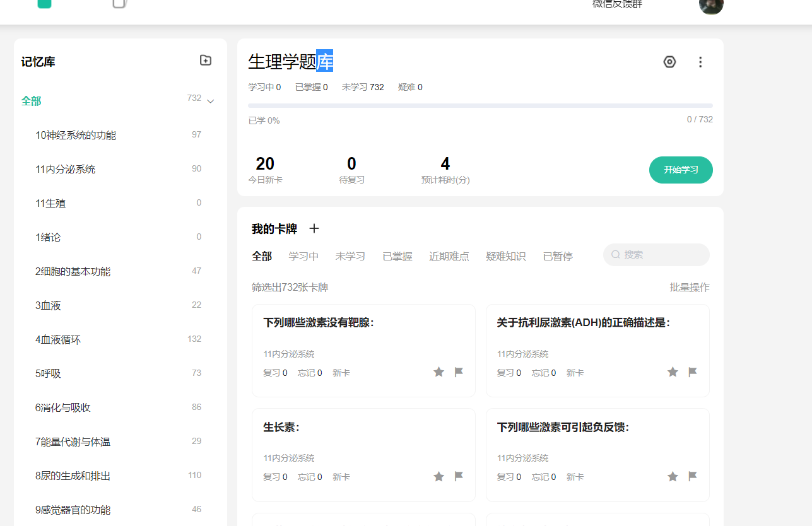Collapse the 全部 category chevron
The width and height of the screenshot is (812, 526).
tap(211, 101)
